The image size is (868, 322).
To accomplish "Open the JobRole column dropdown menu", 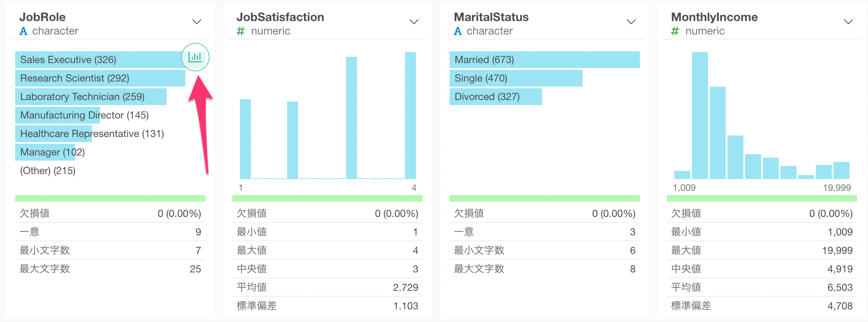I will coord(197,22).
